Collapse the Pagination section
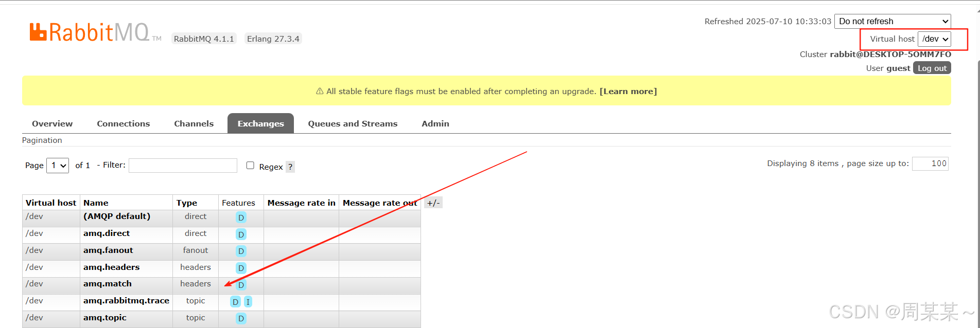The width and height of the screenshot is (980, 328). coord(42,140)
